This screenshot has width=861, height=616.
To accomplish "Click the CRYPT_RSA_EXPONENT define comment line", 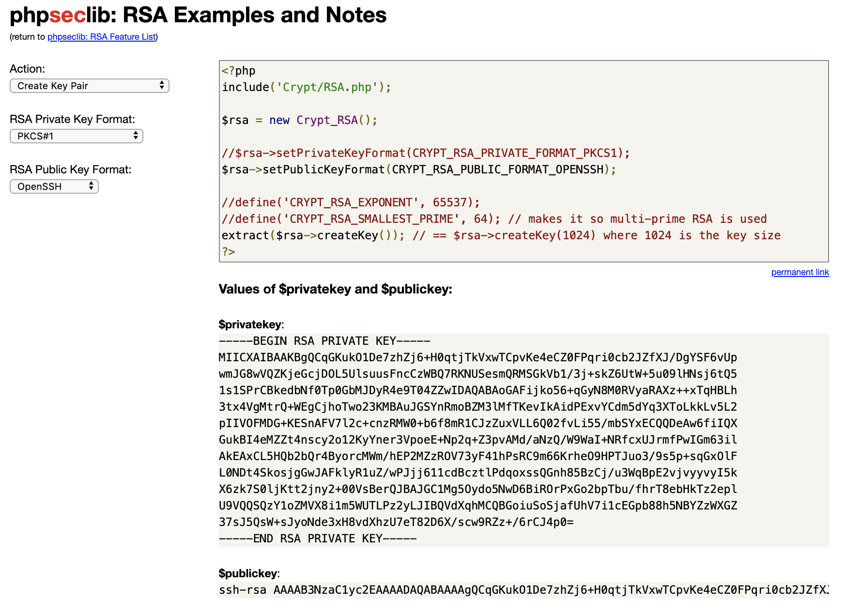I will click(x=351, y=202).
